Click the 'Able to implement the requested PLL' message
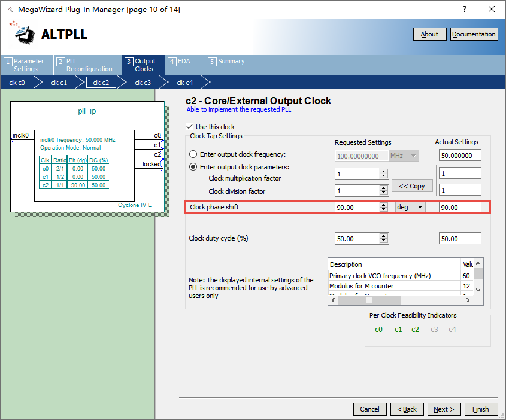The image size is (506, 420). (239, 109)
